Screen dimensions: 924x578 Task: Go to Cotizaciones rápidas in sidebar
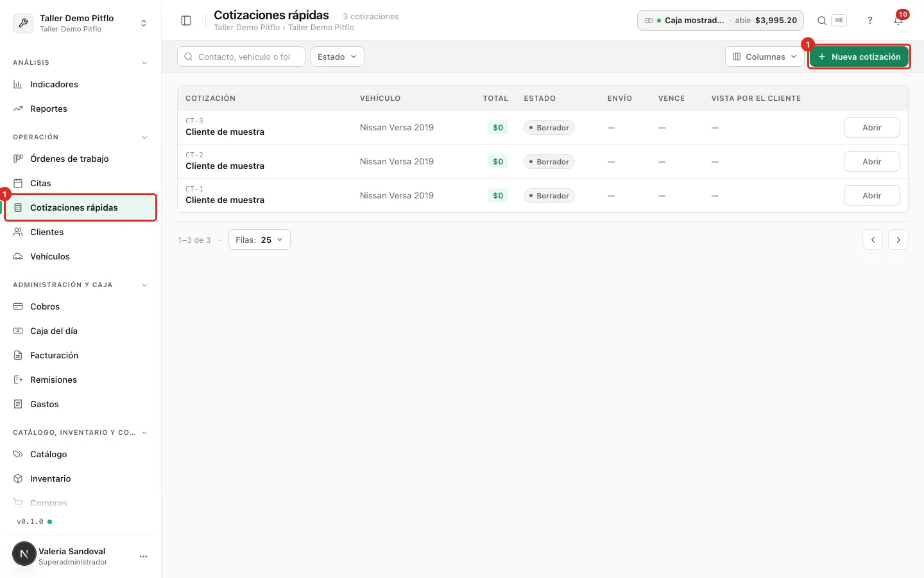[x=81, y=207]
